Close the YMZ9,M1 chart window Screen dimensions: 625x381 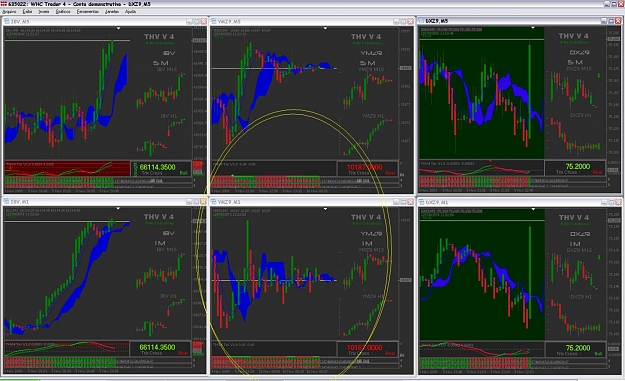pyautogui.click(x=411, y=202)
